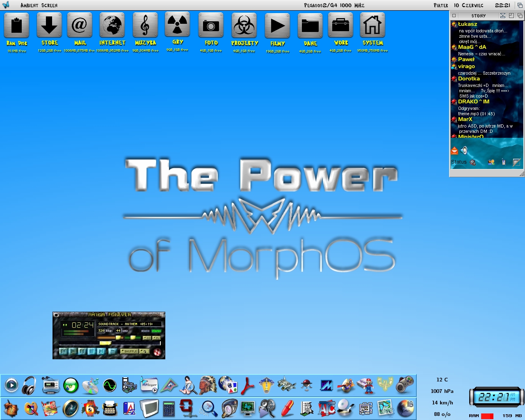Click the contacts people icon in the Stony window
This screenshot has height=420, width=525.
(x=491, y=162)
